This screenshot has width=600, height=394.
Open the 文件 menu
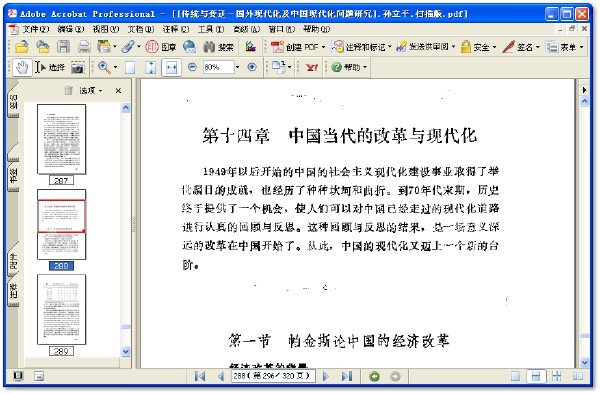coord(36,29)
